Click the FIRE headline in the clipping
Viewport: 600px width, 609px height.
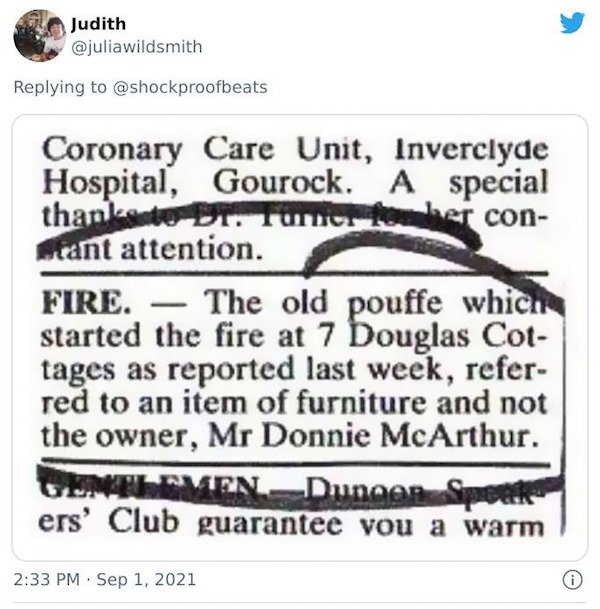pyautogui.click(x=85, y=303)
